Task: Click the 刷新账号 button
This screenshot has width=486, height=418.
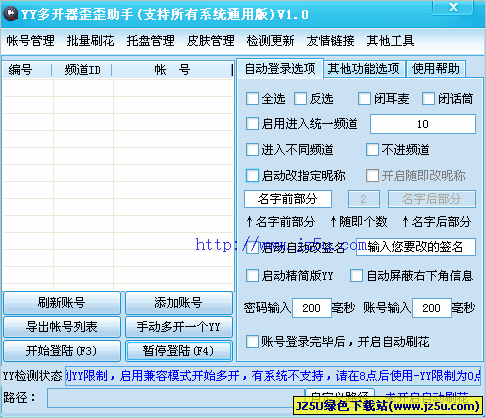Action: pos(62,303)
